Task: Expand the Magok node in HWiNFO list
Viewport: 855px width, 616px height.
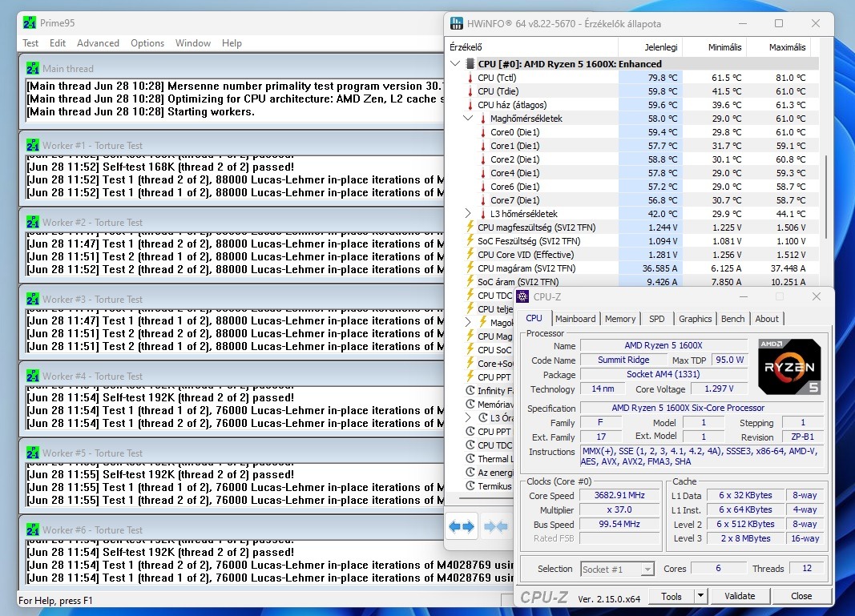Action: point(468,322)
